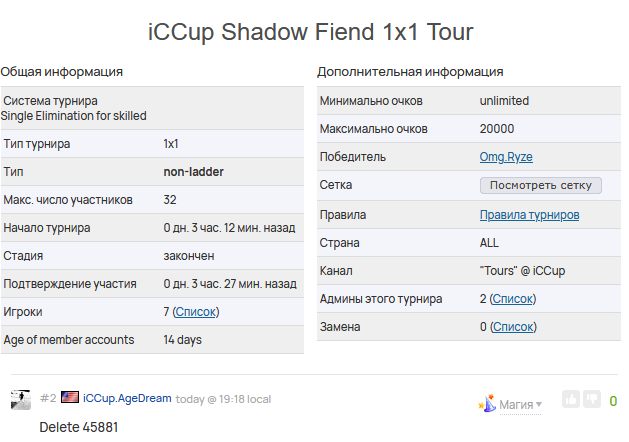Open the tournament admins Список link
The image size is (629, 442).
click(513, 299)
